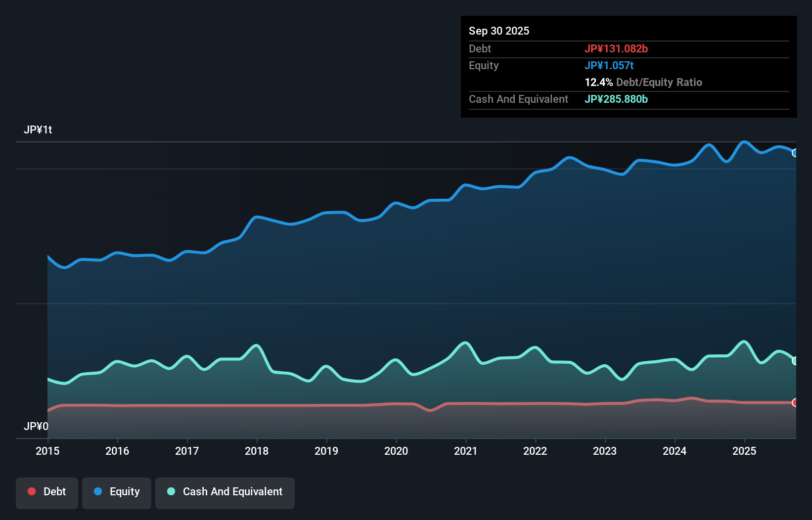Select the red Debt endpoint marker
Image resolution: width=812 pixels, height=520 pixels.
[795, 403]
